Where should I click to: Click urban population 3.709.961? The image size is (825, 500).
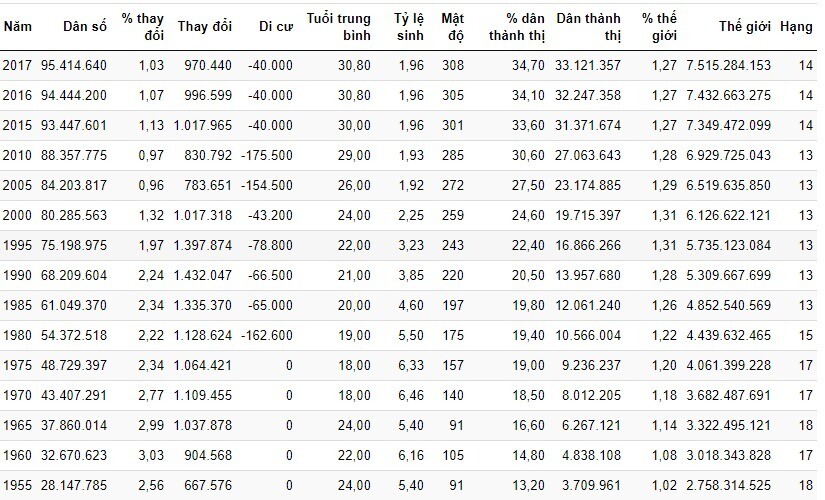pyautogui.click(x=591, y=485)
